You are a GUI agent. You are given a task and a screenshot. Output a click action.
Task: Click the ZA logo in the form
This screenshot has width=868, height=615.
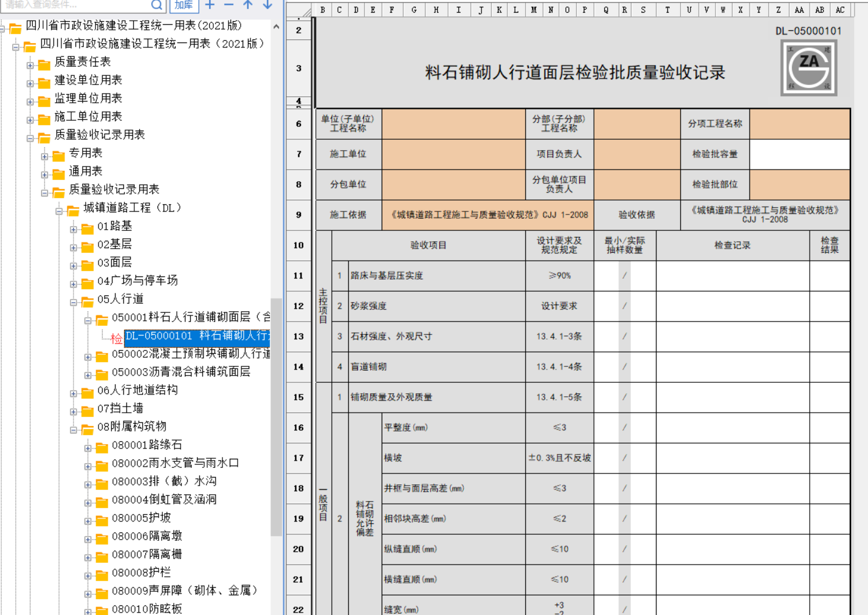click(x=808, y=68)
